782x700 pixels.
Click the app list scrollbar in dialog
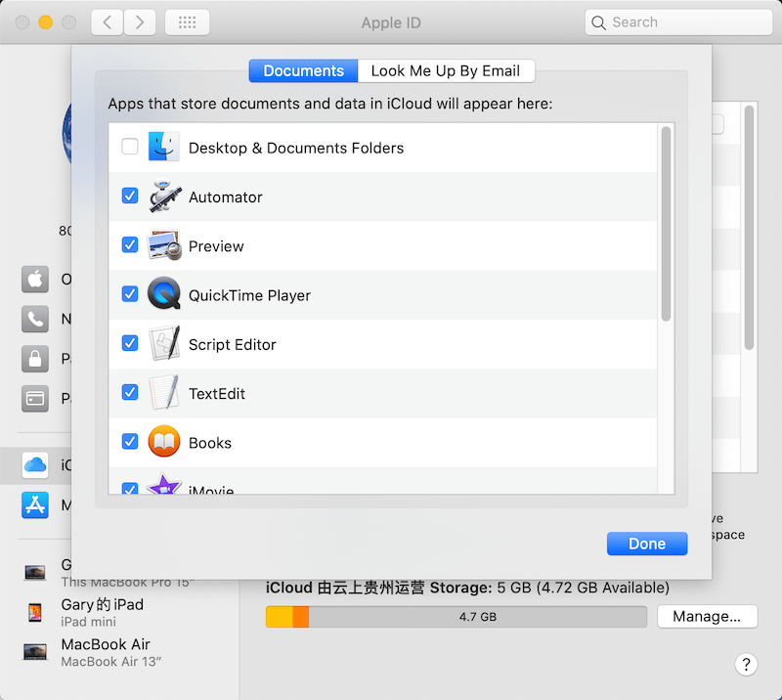pos(666,224)
